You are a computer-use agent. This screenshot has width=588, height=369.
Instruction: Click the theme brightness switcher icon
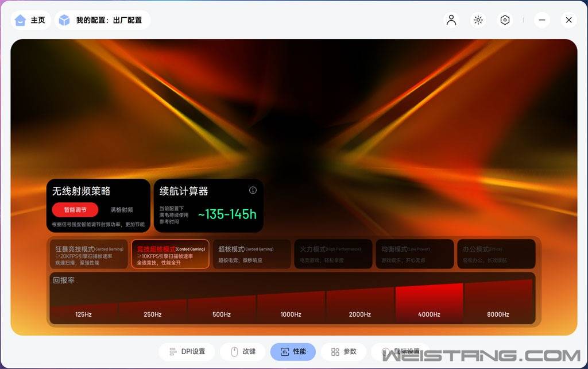(478, 20)
